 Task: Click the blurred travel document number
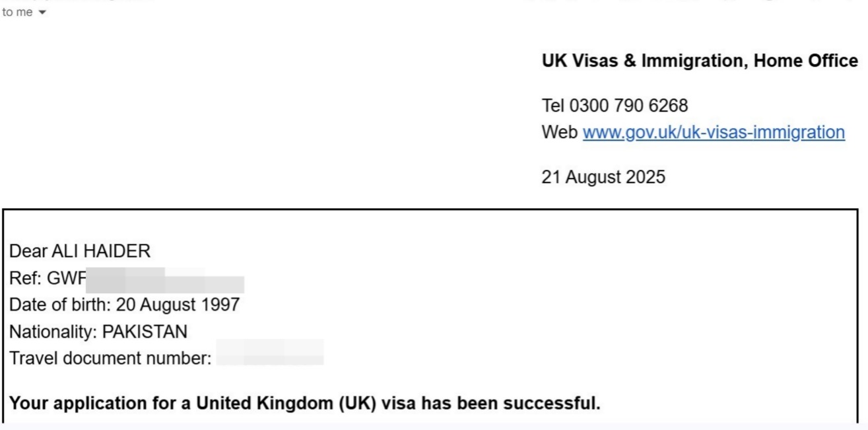[270, 353]
